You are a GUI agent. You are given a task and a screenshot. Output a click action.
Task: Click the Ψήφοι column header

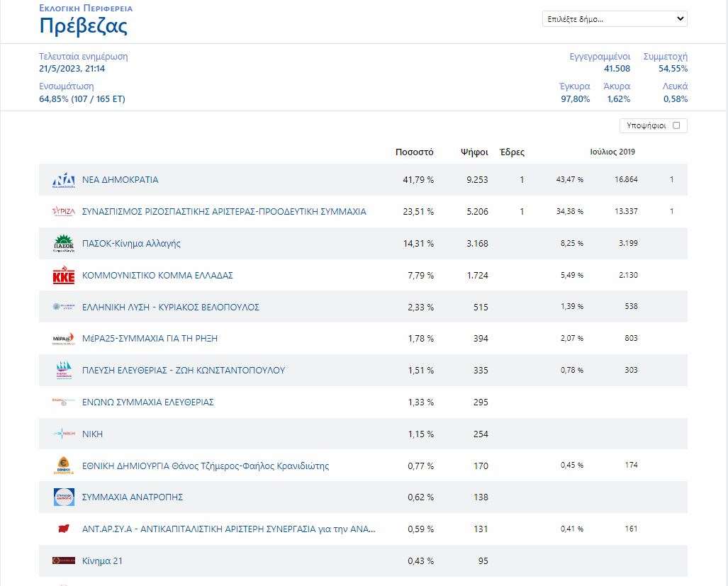coord(474,152)
